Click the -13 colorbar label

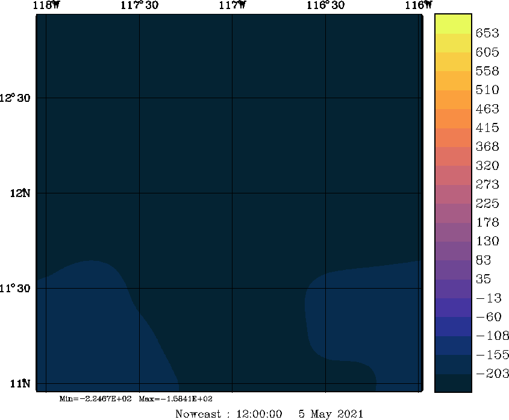pos(489,298)
